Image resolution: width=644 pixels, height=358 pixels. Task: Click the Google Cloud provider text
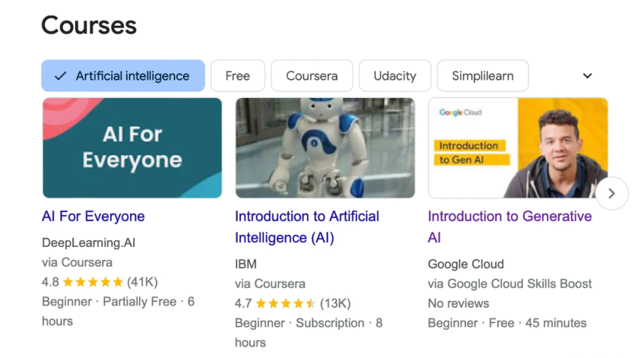(466, 264)
